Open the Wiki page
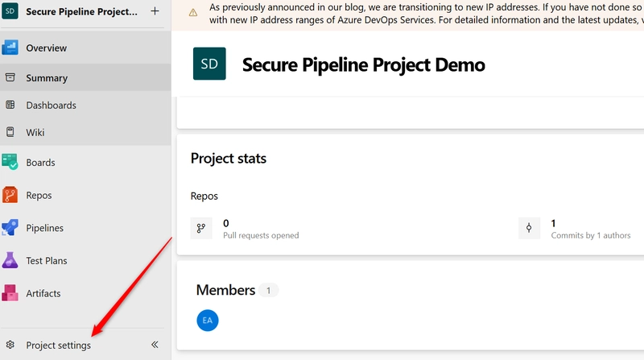 [35, 132]
